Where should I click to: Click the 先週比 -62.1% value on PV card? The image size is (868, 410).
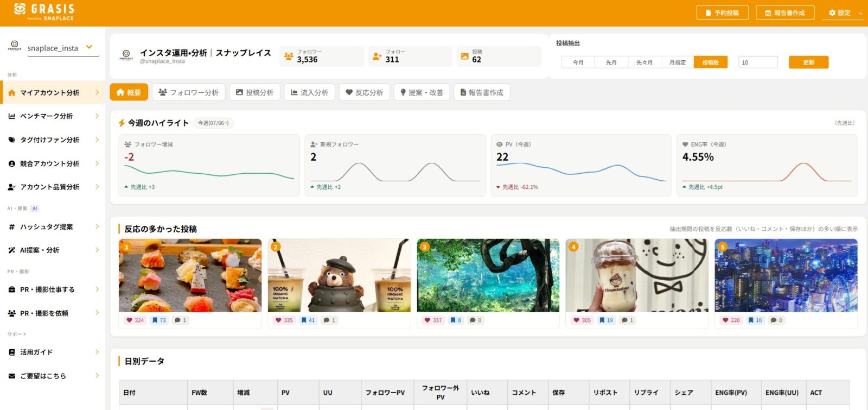[520, 187]
